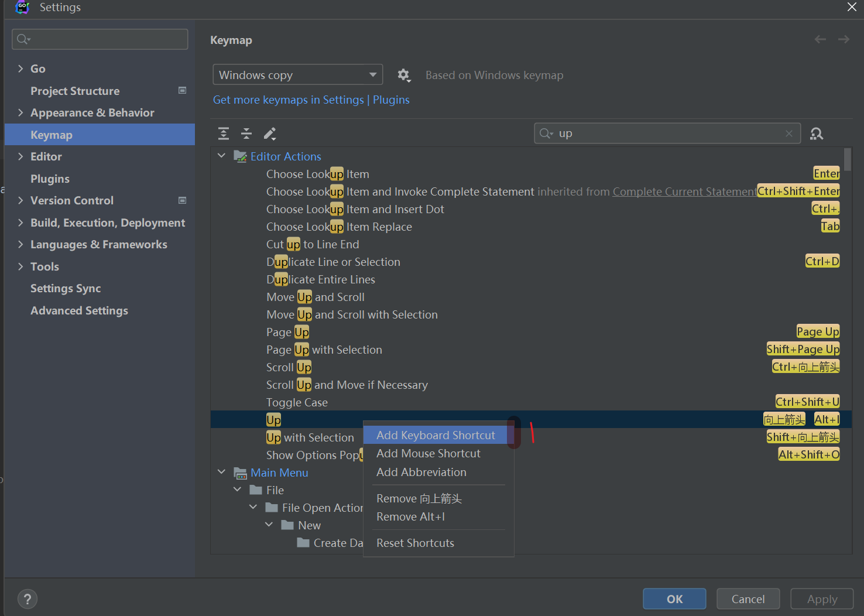Expand Languages & Frameworks section
Viewport: 864px width, 616px height.
pyautogui.click(x=20, y=244)
